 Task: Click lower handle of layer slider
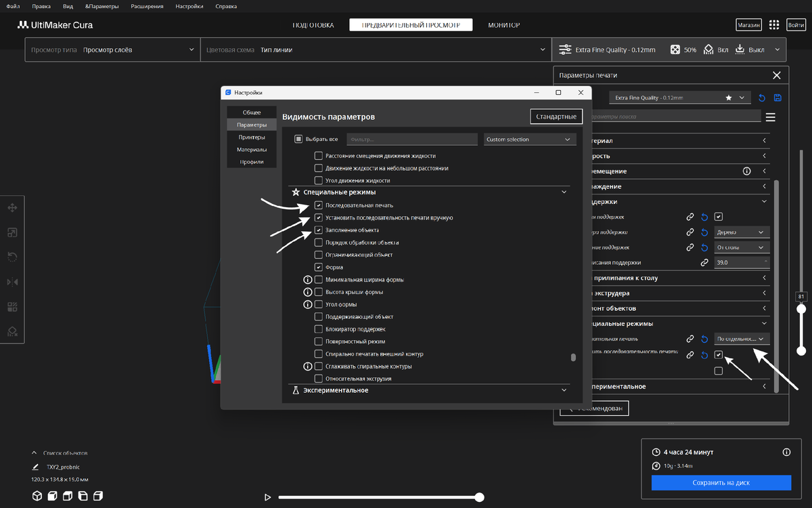[802, 351]
